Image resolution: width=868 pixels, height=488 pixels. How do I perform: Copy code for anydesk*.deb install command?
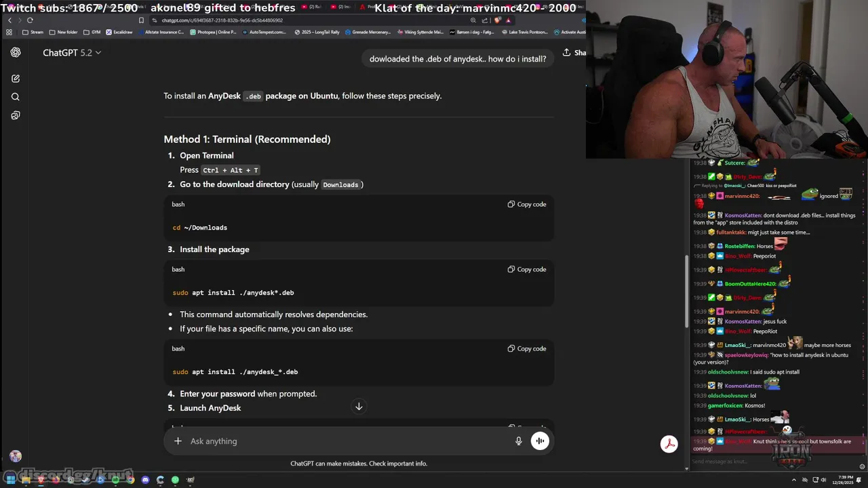[x=527, y=269]
